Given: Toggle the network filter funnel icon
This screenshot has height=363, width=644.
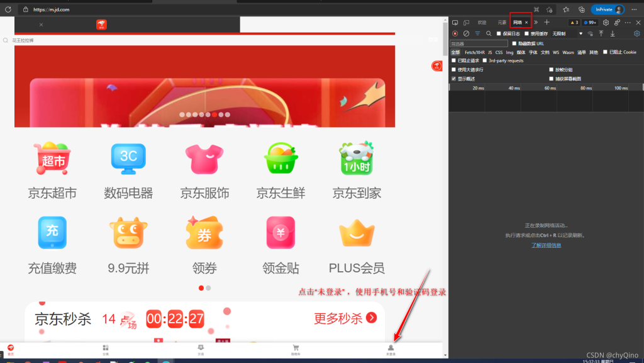Looking at the screenshot, I should pos(477,34).
